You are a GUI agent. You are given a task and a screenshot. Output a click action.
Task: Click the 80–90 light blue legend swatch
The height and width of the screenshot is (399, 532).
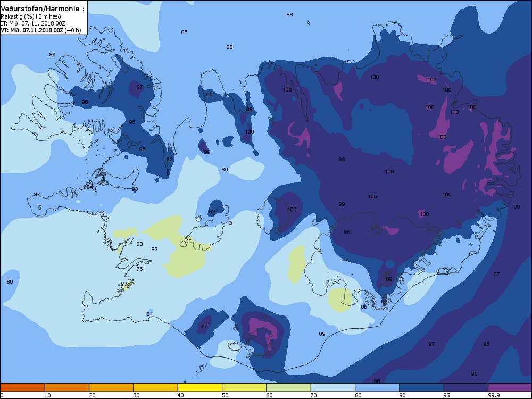pyautogui.click(x=377, y=387)
